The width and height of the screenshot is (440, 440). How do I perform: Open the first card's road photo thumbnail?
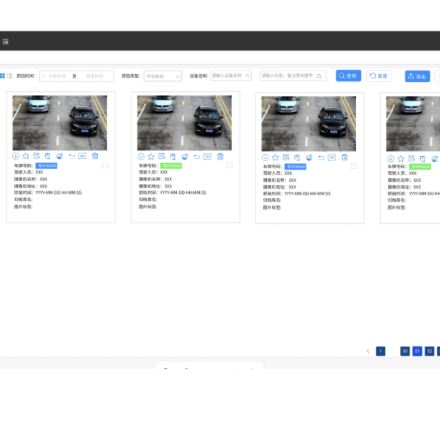[60, 123]
